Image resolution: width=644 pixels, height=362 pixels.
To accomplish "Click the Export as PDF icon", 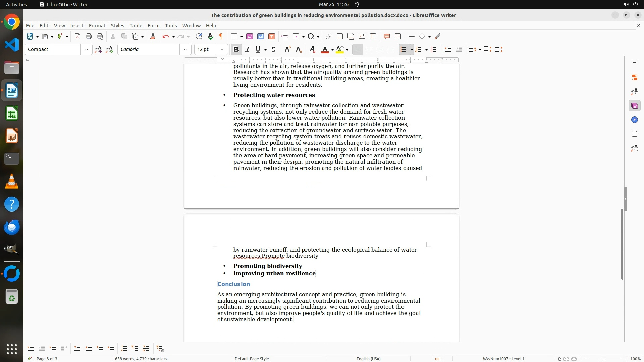I will (x=77, y=37).
